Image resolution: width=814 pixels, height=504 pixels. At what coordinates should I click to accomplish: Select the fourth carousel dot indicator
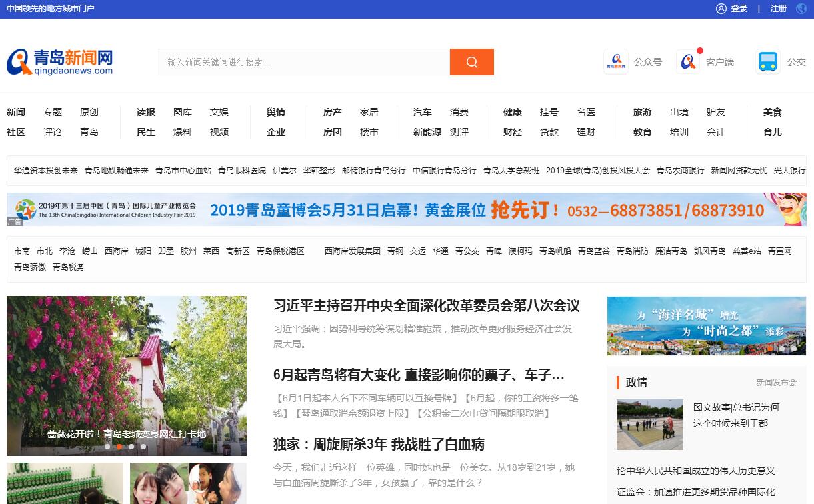point(143,447)
